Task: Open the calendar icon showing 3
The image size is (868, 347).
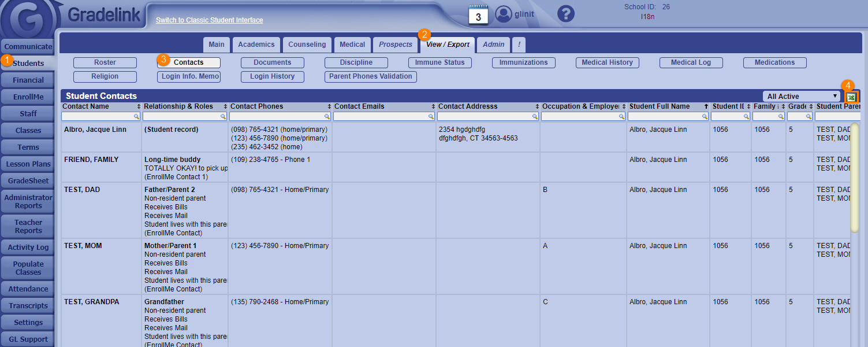Action: coord(478,14)
